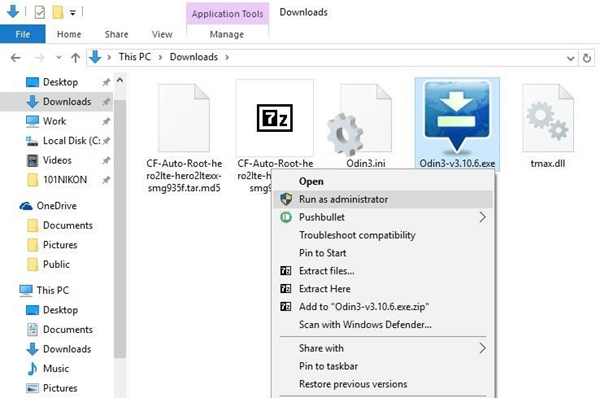600x398 pixels.
Task: Click This PC in the address breadcrumb
Action: pos(135,57)
